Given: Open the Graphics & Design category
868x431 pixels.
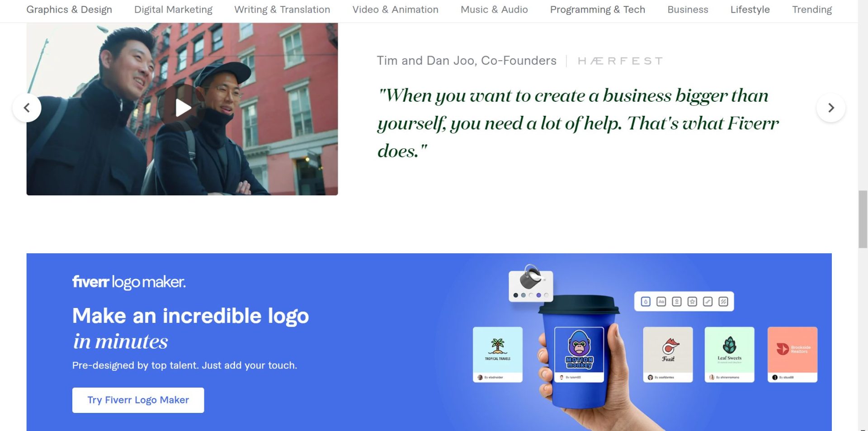Looking at the screenshot, I should point(69,9).
